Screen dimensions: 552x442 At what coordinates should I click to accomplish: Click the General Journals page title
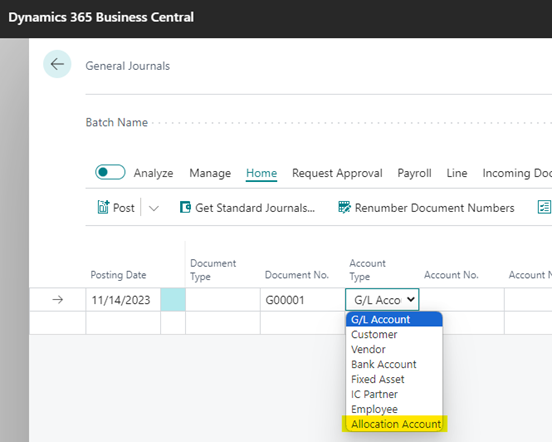click(128, 66)
